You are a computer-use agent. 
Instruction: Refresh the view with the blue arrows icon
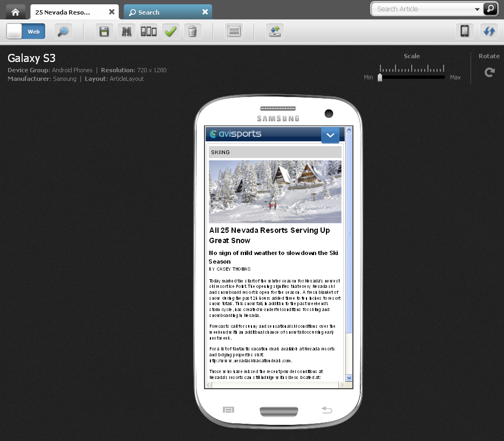[489, 31]
